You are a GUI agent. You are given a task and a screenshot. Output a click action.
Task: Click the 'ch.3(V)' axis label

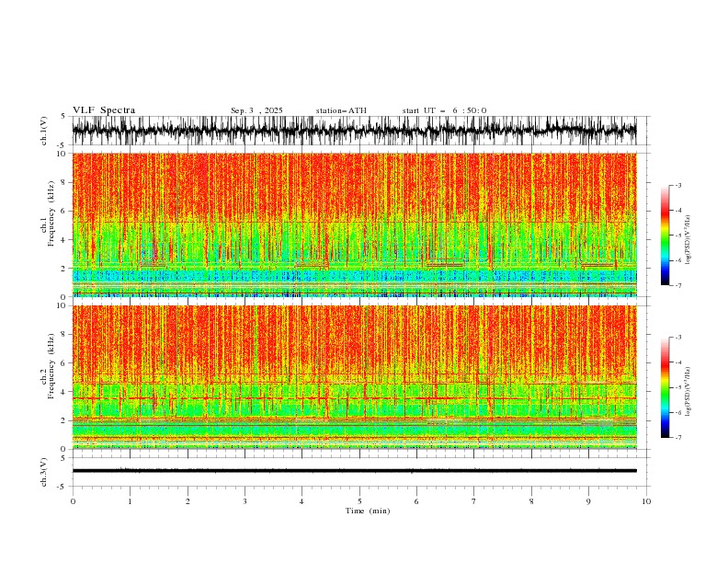point(44,472)
